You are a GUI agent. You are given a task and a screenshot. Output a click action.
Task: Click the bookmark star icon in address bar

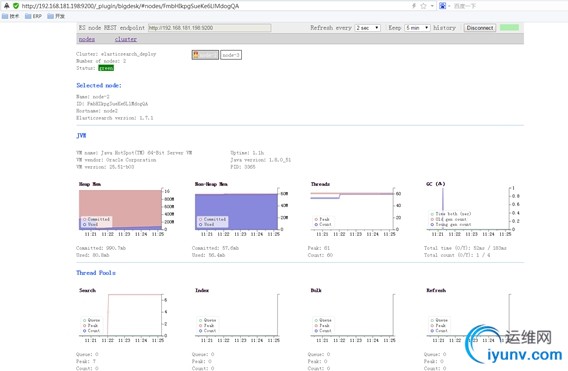pos(423,6)
